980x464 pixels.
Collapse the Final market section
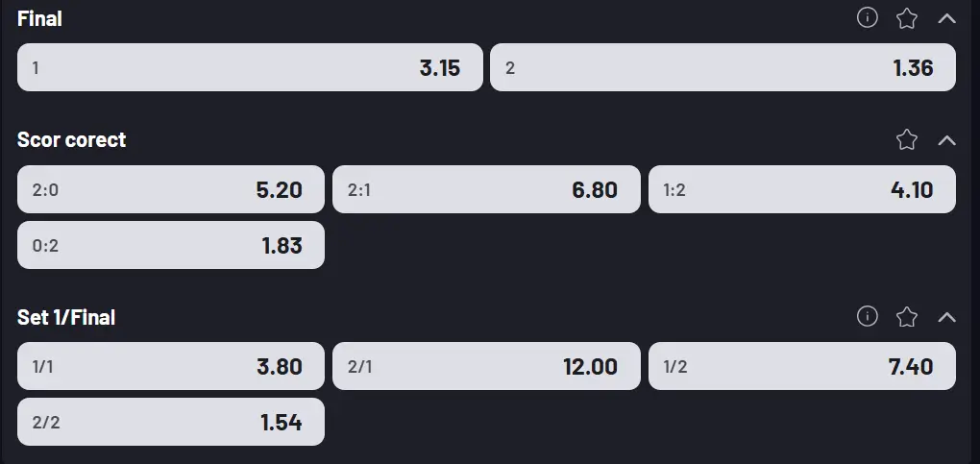click(946, 18)
